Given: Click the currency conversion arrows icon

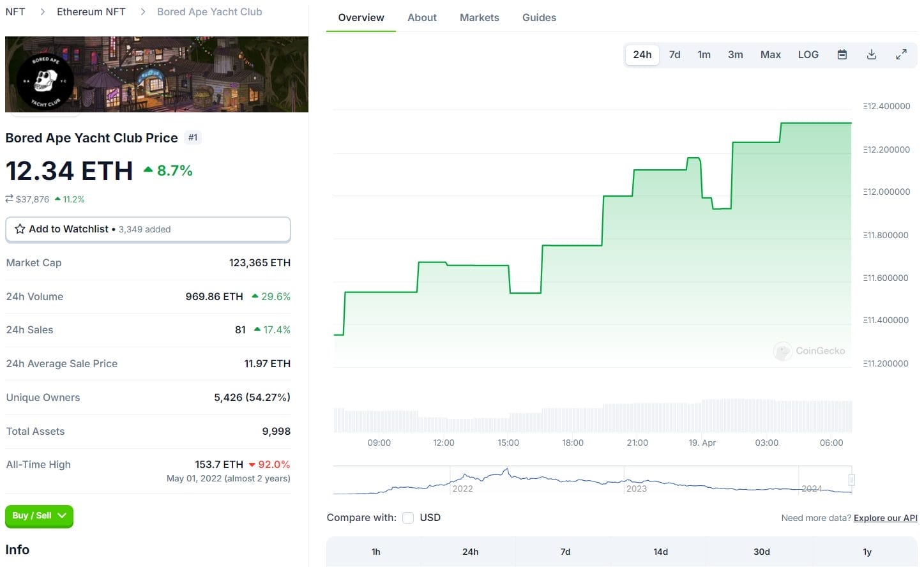Looking at the screenshot, I should click(x=8, y=199).
